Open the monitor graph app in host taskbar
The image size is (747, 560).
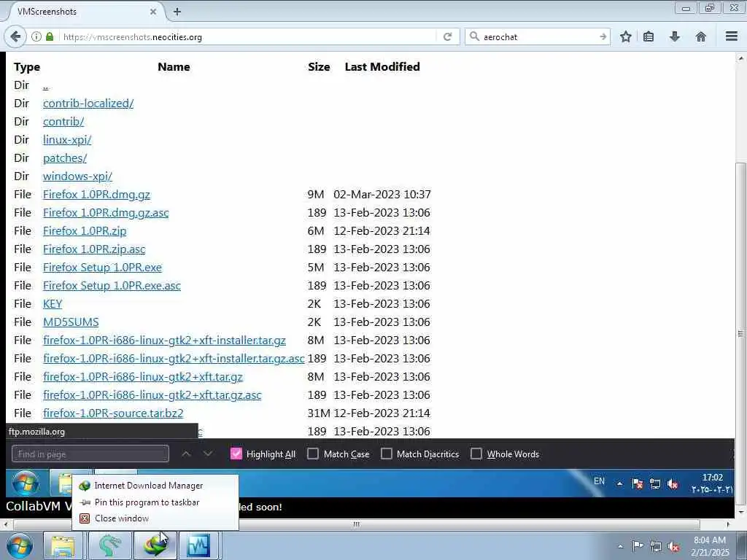click(x=198, y=545)
